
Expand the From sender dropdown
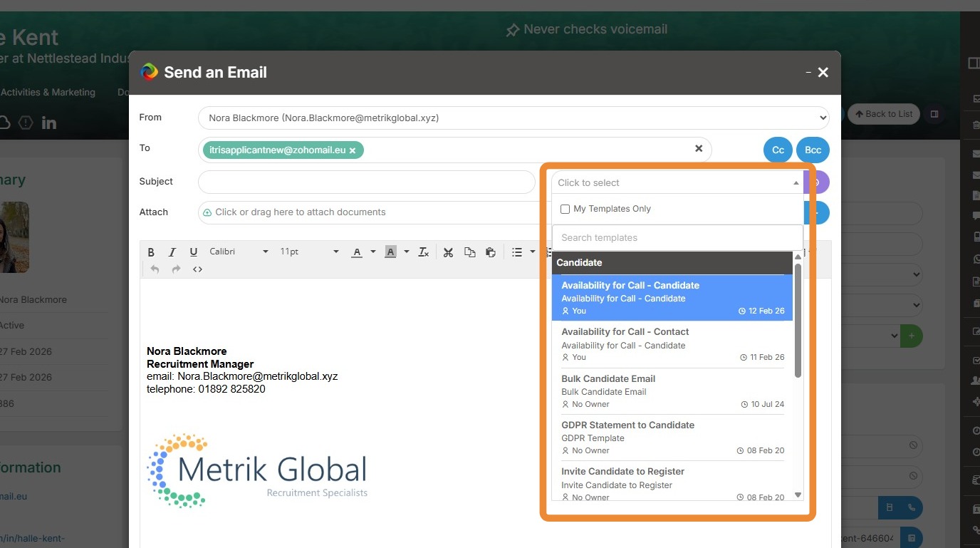coord(513,118)
